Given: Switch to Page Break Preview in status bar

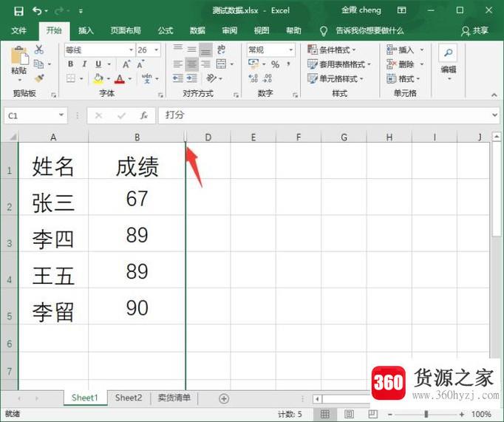Looking at the screenshot, I should tap(373, 414).
